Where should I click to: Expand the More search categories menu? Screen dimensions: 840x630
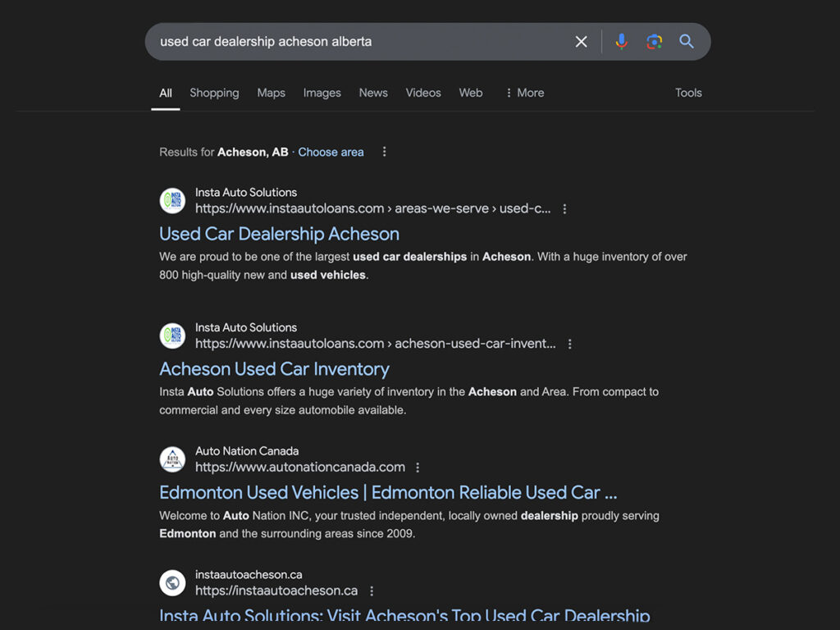pos(524,93)
